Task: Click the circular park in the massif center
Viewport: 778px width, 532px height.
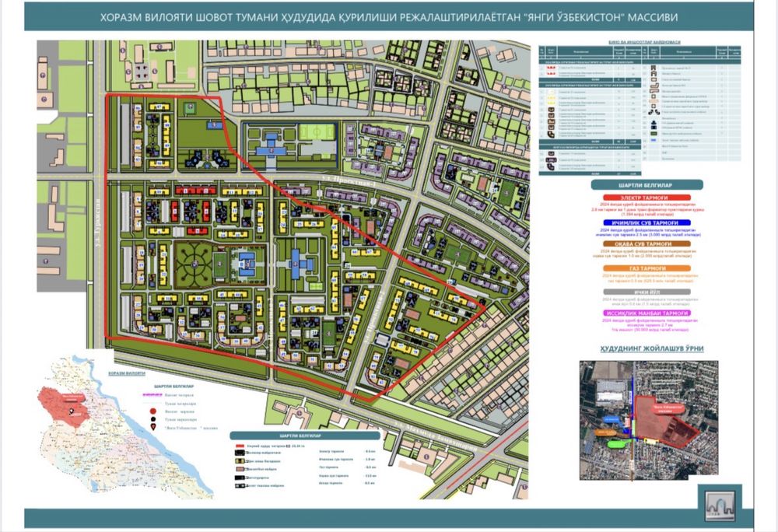Action: (194, 263)
